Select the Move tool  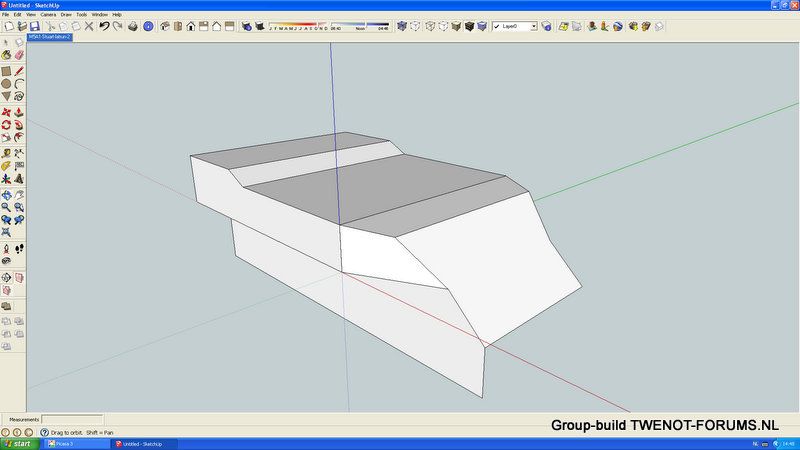[6, 112]
